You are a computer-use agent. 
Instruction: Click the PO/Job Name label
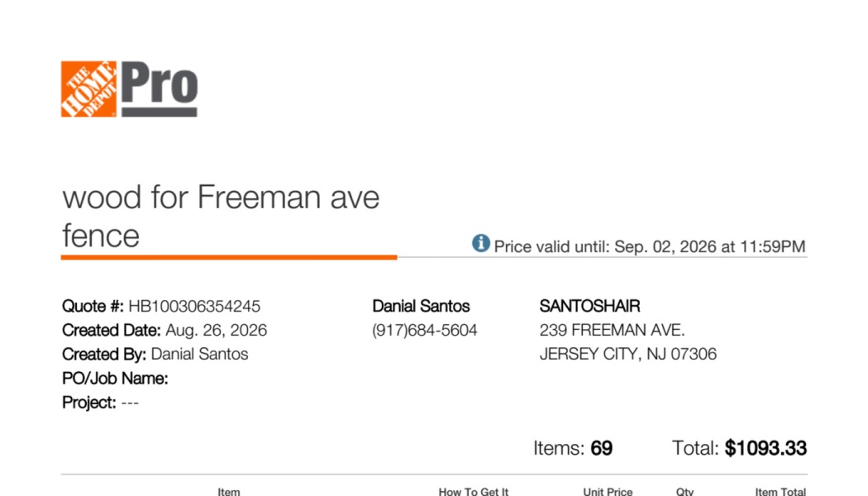(x=115, y=379)
